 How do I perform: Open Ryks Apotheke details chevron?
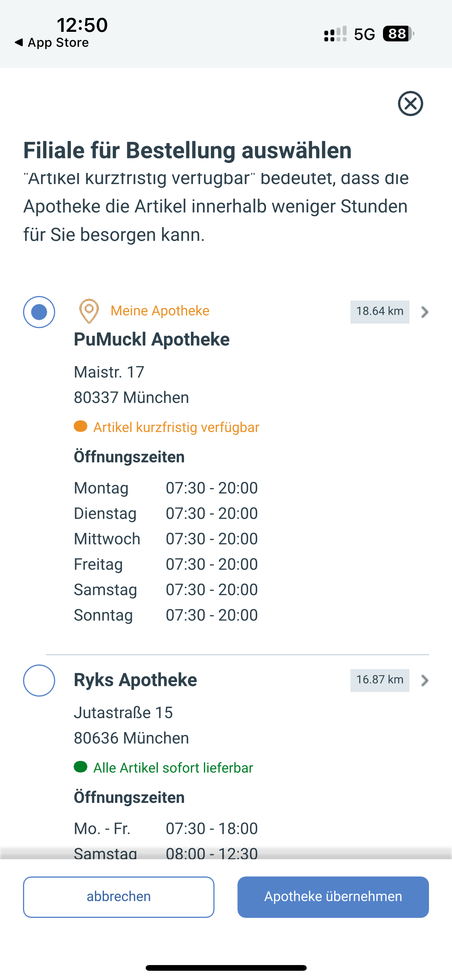(424, 681)
